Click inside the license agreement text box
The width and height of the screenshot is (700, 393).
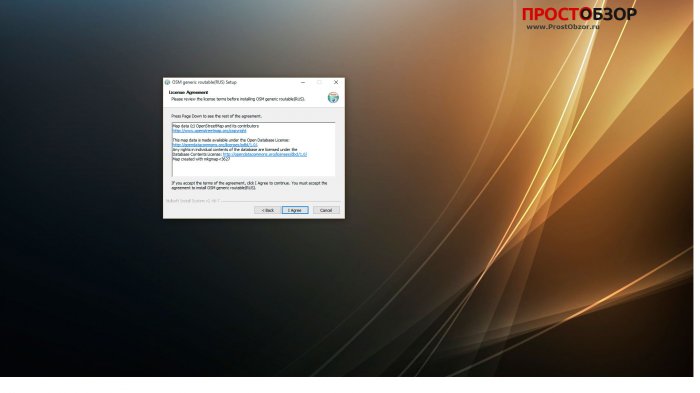click(253, 149)
